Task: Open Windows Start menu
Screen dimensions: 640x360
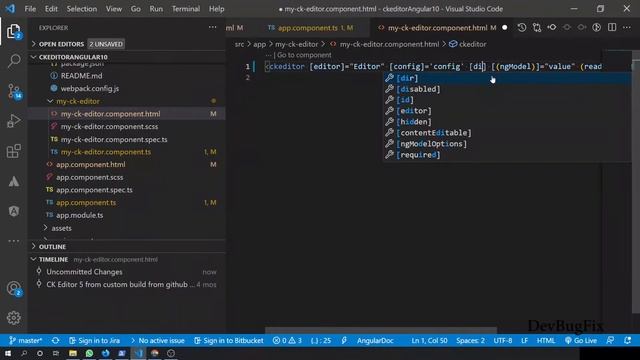Action: [x=8, y=353]
